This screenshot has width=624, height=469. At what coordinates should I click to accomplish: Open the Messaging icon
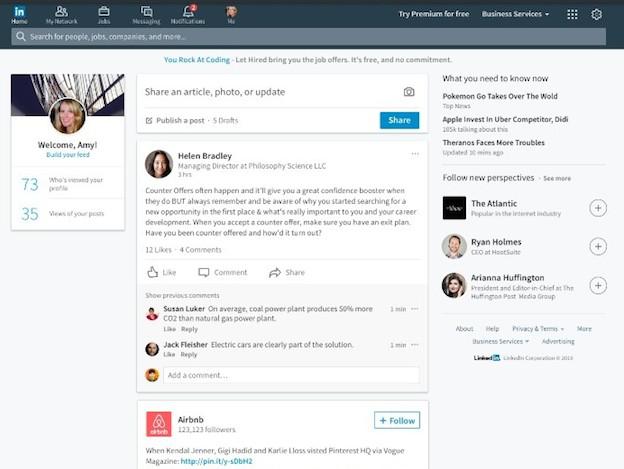pyautogui.click(x=146, y=15)
